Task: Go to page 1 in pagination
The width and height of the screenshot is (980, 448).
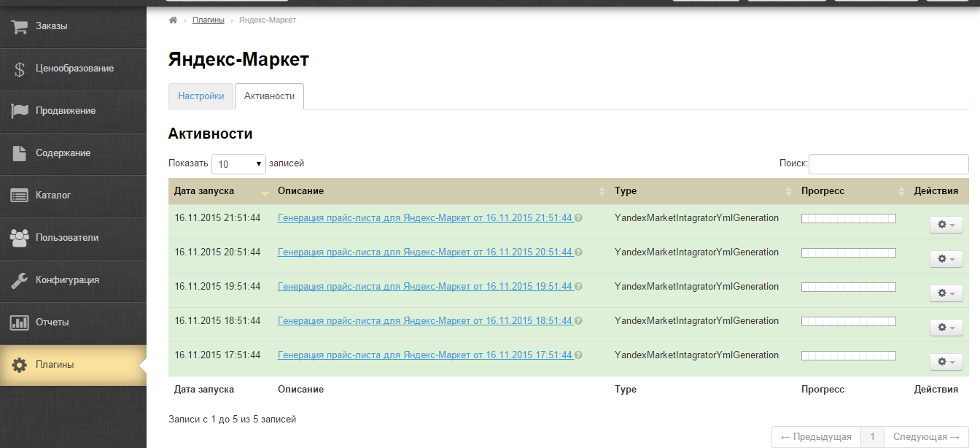Action: (872, 437)
